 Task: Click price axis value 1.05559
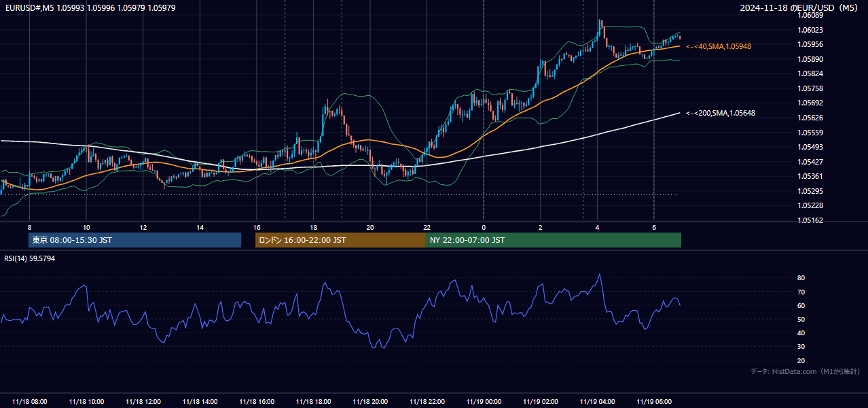tap(810, 133)
